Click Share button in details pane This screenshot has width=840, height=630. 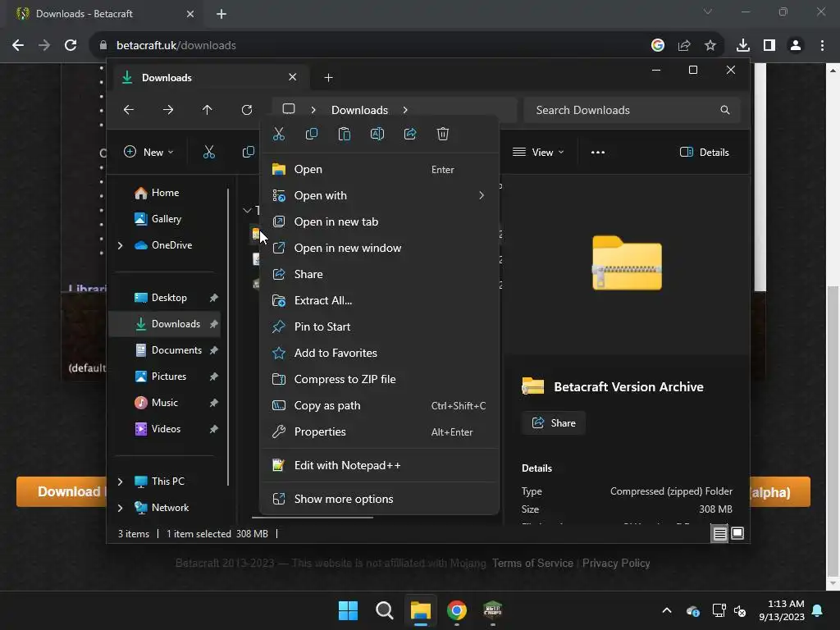[554, 423]
